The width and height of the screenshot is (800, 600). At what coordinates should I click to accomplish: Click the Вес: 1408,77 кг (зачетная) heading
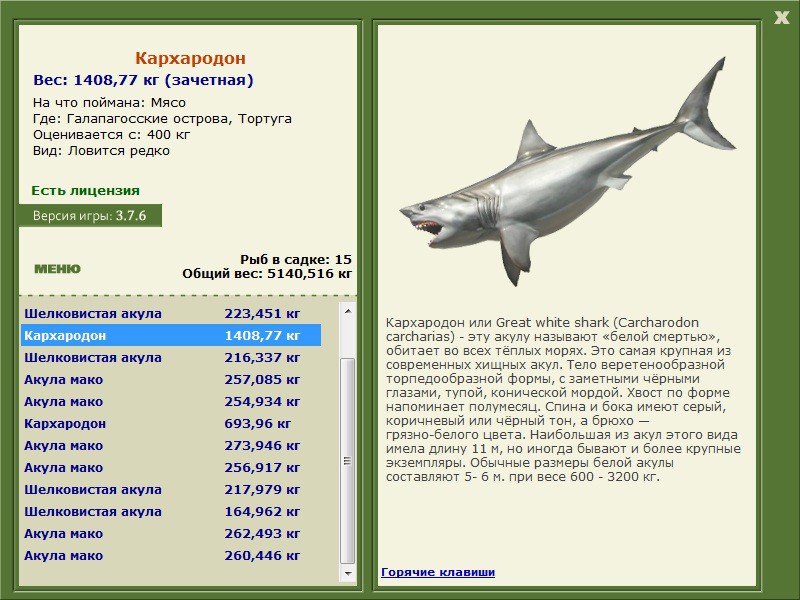pos(143,80)
